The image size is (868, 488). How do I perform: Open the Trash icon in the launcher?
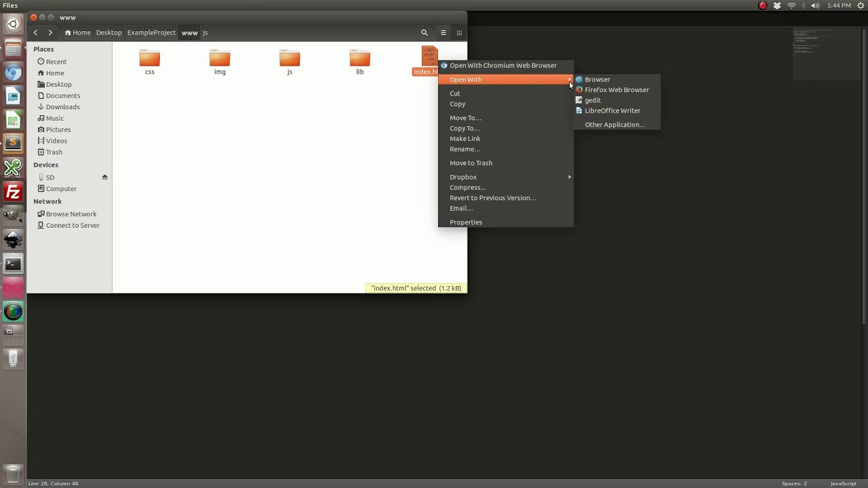point(13,473)
